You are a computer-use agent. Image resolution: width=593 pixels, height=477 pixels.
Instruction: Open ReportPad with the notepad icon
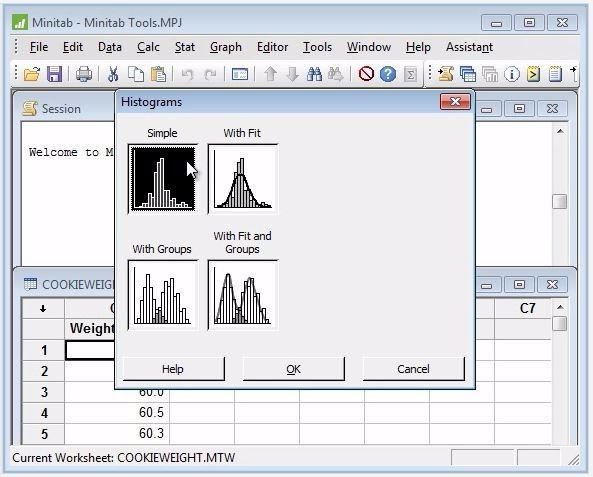coord(555,74)
